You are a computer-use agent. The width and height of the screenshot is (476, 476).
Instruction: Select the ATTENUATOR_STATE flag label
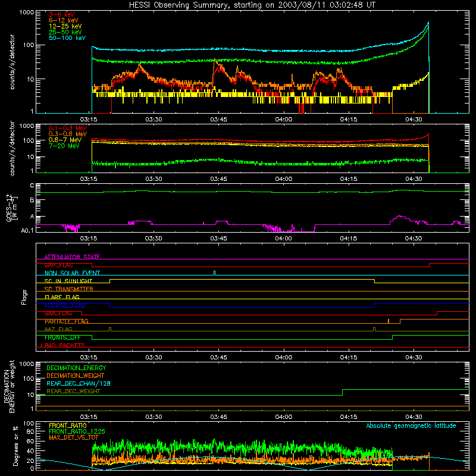point(72,257)
